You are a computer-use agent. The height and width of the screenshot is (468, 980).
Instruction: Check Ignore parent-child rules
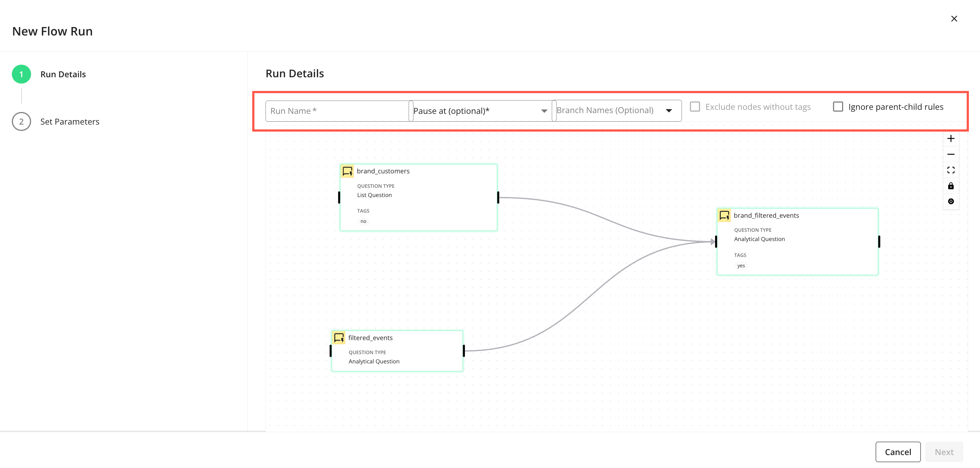pos(838,107)
